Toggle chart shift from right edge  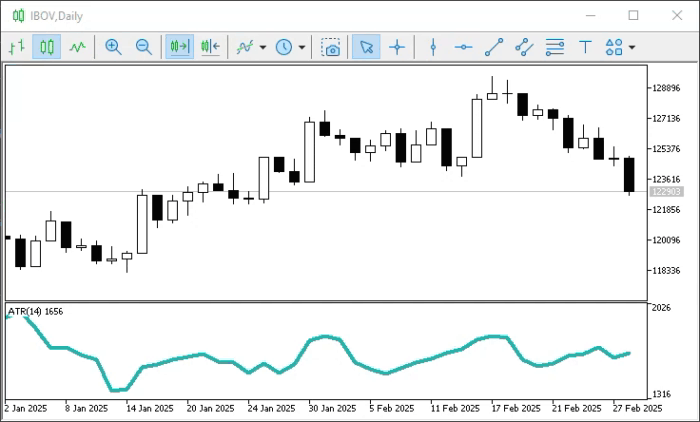(x=210, y=46)
